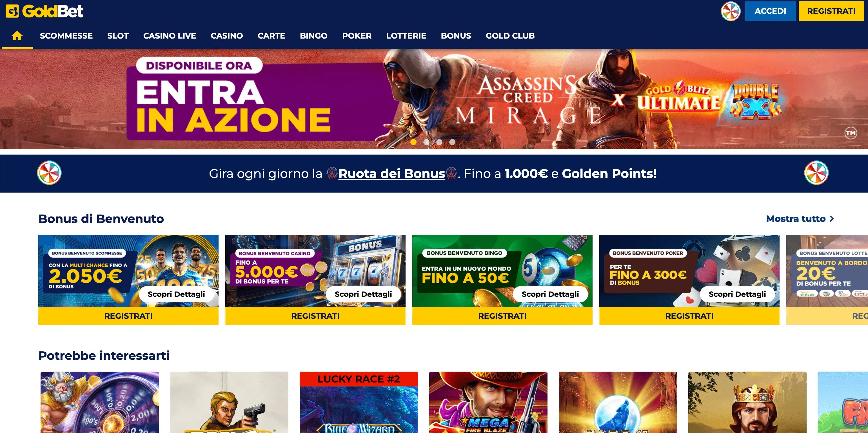Open the Lucky Race #2 Blue Wizard game

click(359, 402)
